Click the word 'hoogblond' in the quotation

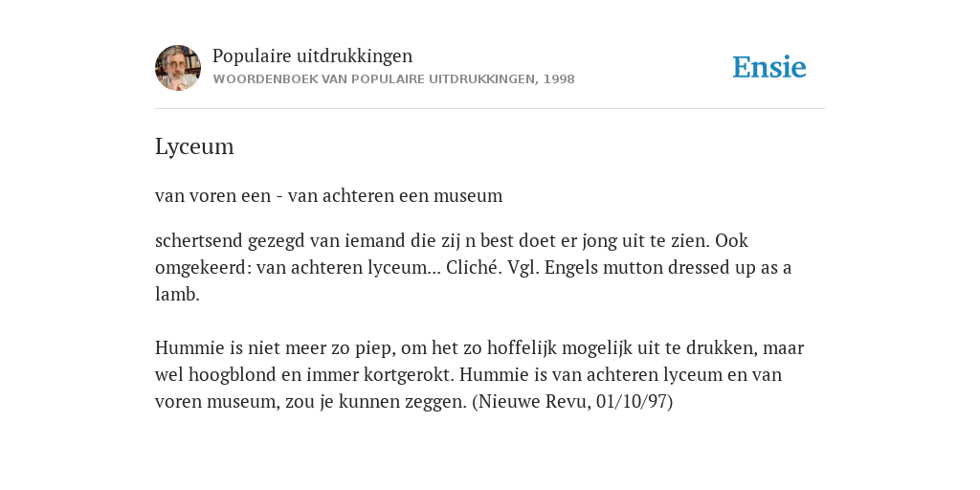(228, 374)
